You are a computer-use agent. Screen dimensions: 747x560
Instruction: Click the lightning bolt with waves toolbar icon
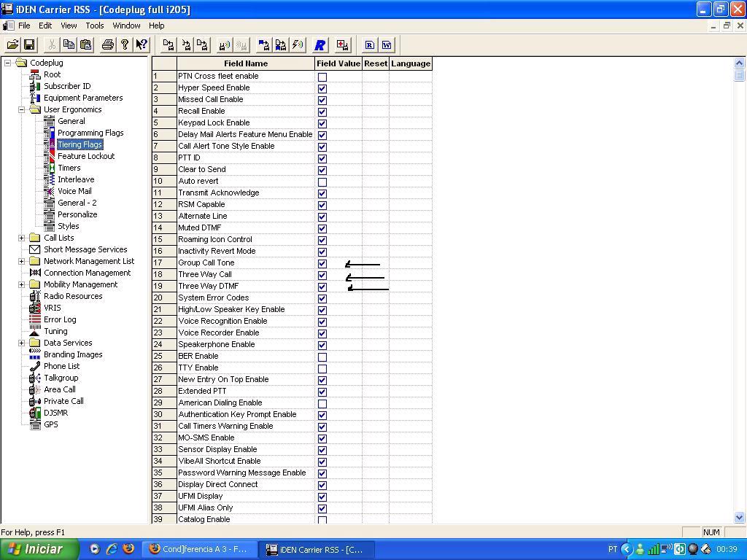pos(298,45)
